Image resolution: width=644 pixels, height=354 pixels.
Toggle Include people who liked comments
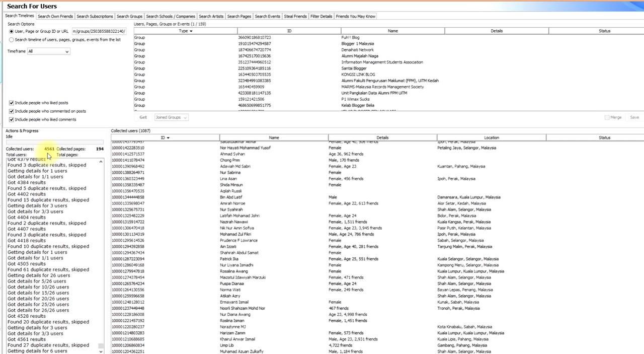click(x=43, y=120)
